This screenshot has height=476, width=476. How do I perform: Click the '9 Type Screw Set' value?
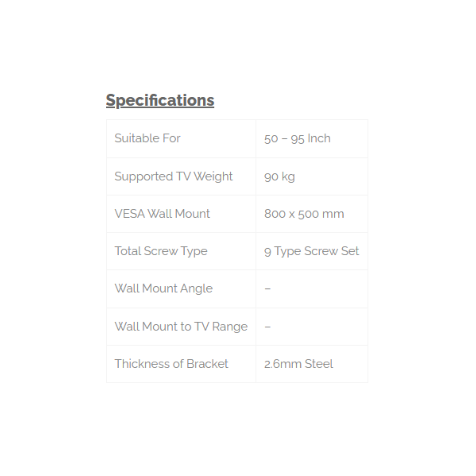311,251
